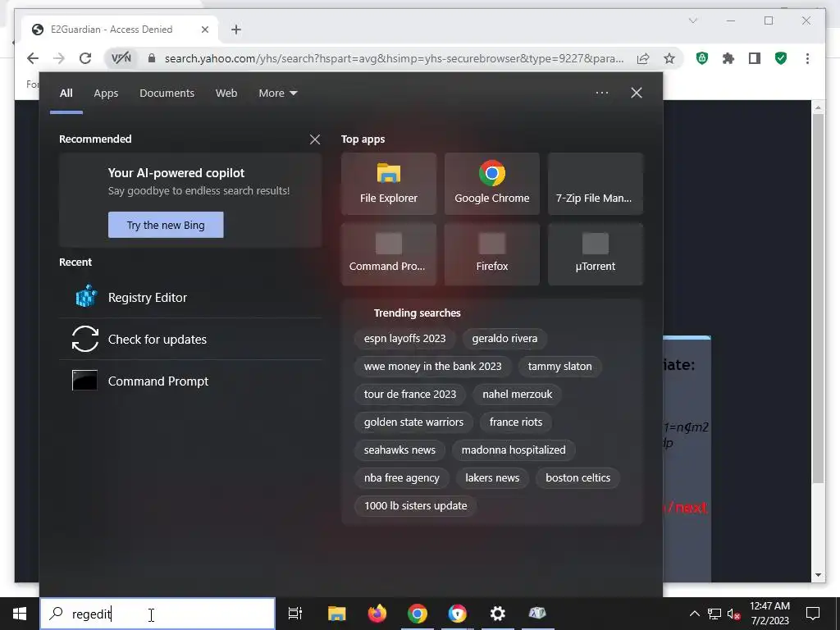
Task: Open Registry Editor taskbar icon
Action: coord(538,614)
